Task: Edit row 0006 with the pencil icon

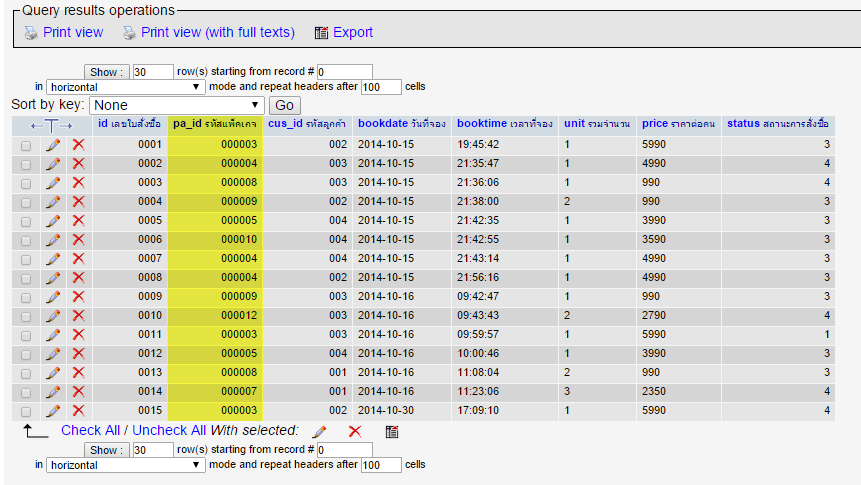Action: (53, 240)
